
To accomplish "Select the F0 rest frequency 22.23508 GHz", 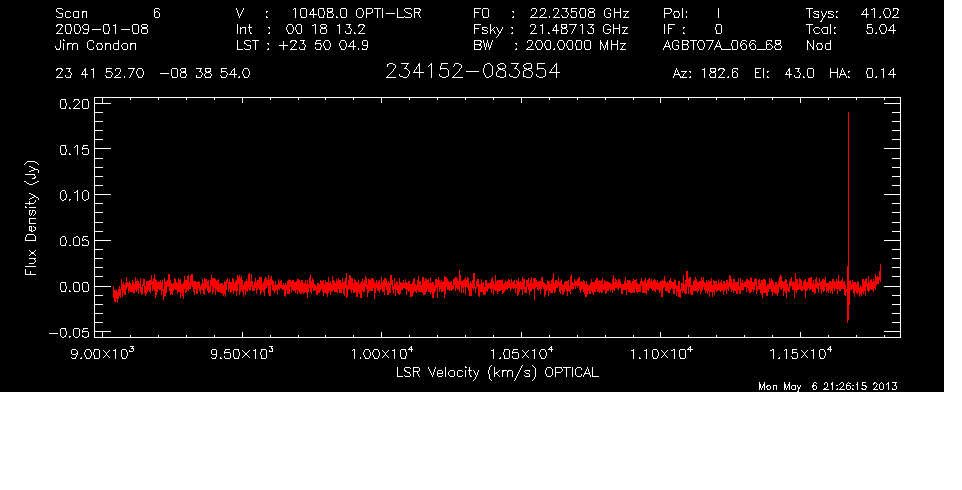I will [580, 13].
